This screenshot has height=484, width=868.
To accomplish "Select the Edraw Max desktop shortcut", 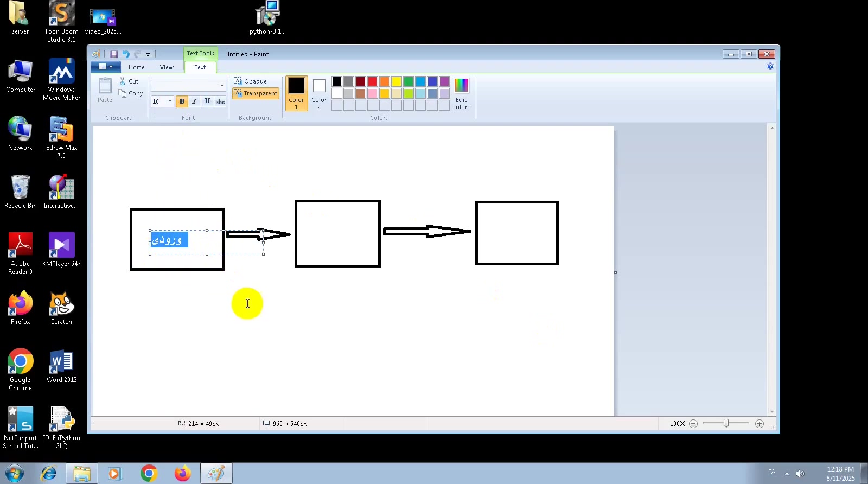I will point(61,138).
